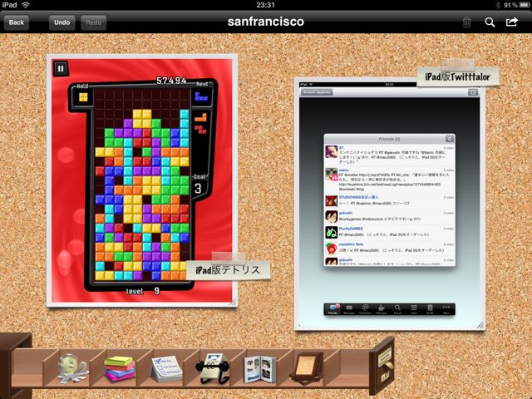Pick the tape dispenser on the shelf
Viewport: 532px width, 399px height.
pos(72,368)
